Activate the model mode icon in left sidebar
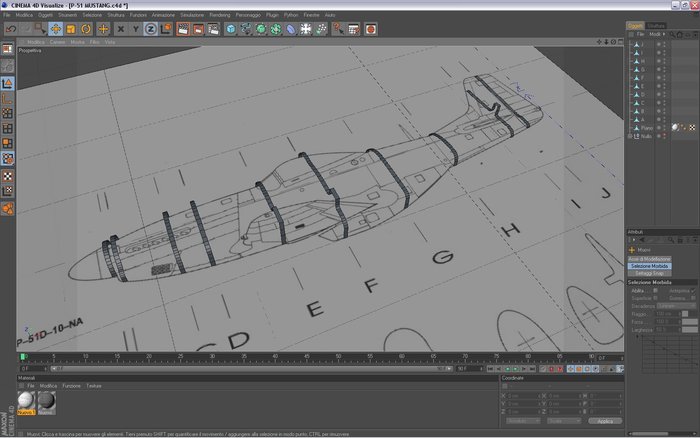Image resolution: width=700 pixels, height=438 pixels. point(8,83)
